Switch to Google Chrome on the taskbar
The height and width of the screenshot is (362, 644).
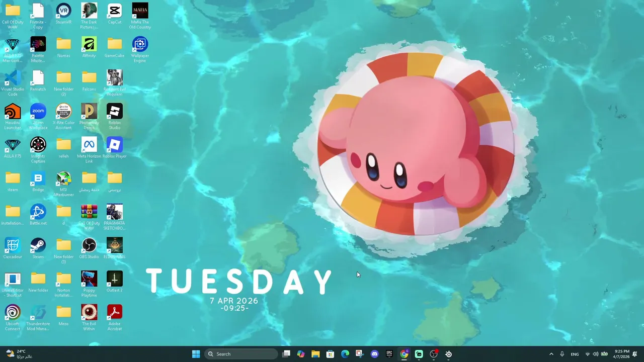click(404, 354)
